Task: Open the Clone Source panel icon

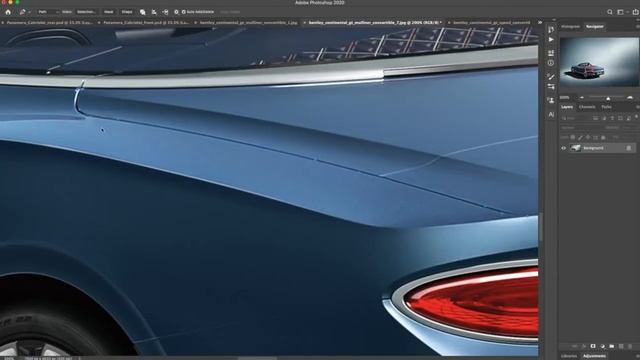Action: (x=551, y=100)
